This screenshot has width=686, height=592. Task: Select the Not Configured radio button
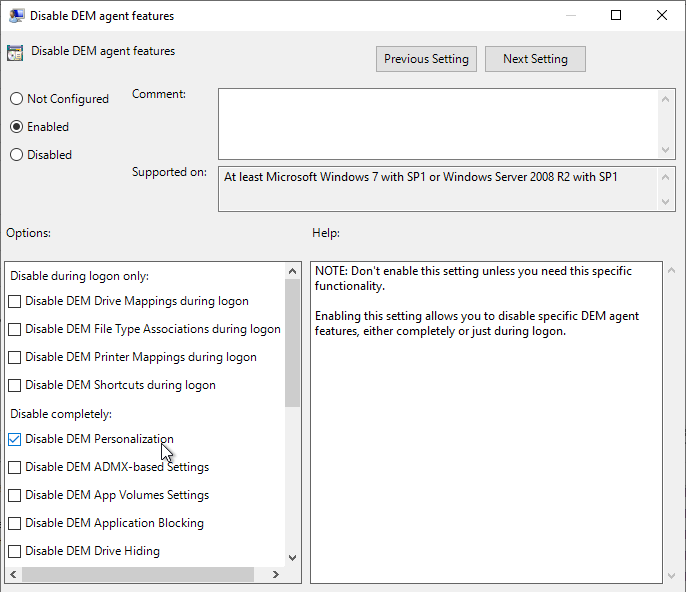coord(16,98)
